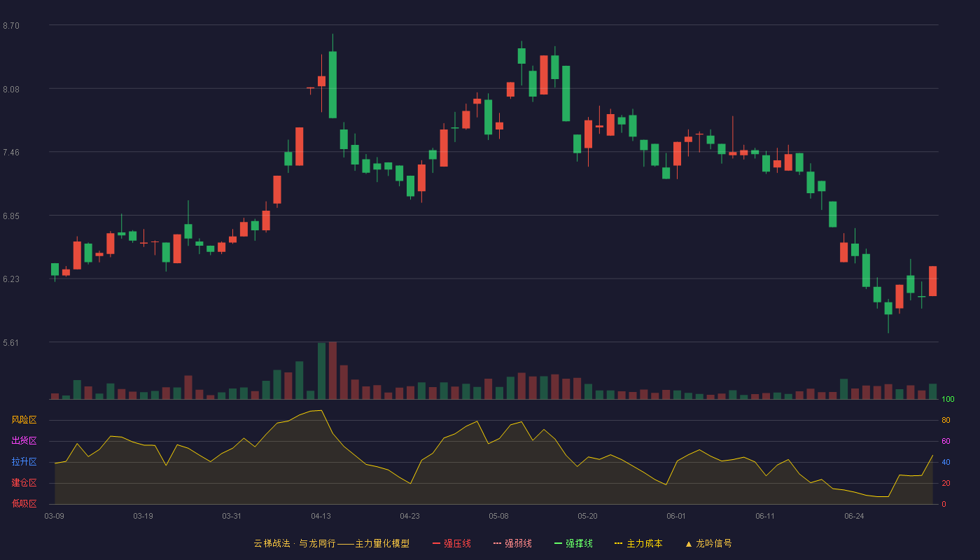Click the 建仓区 zone label

click(x=24, y=483)
